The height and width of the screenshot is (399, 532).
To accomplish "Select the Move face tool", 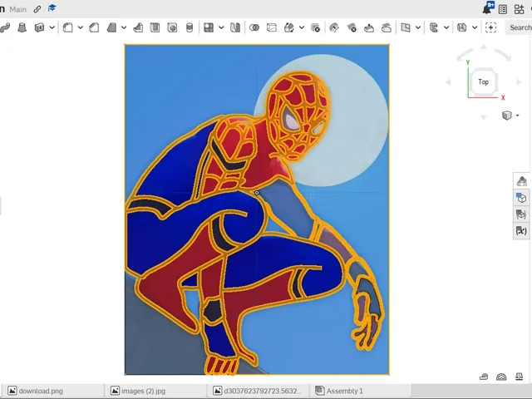I will pos(369,27).
